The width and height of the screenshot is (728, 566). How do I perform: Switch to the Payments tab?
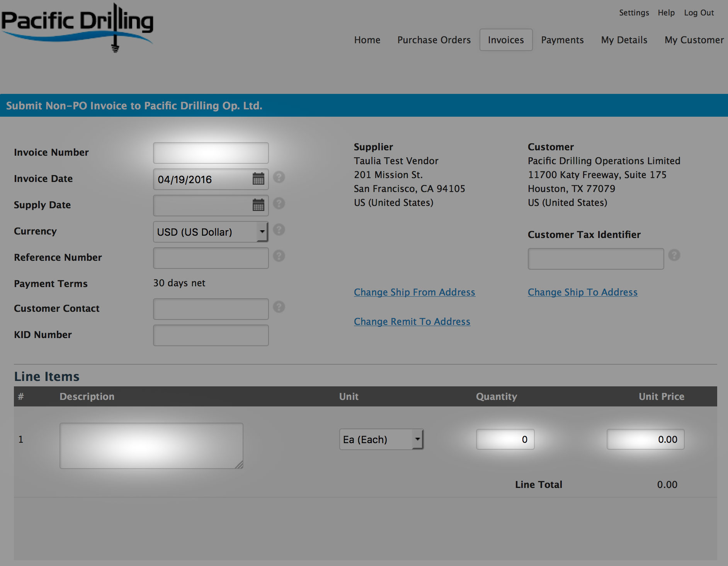coord(562,40)
